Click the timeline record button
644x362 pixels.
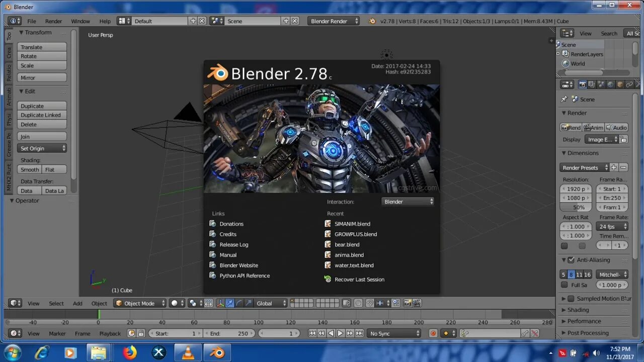[433, 333]
